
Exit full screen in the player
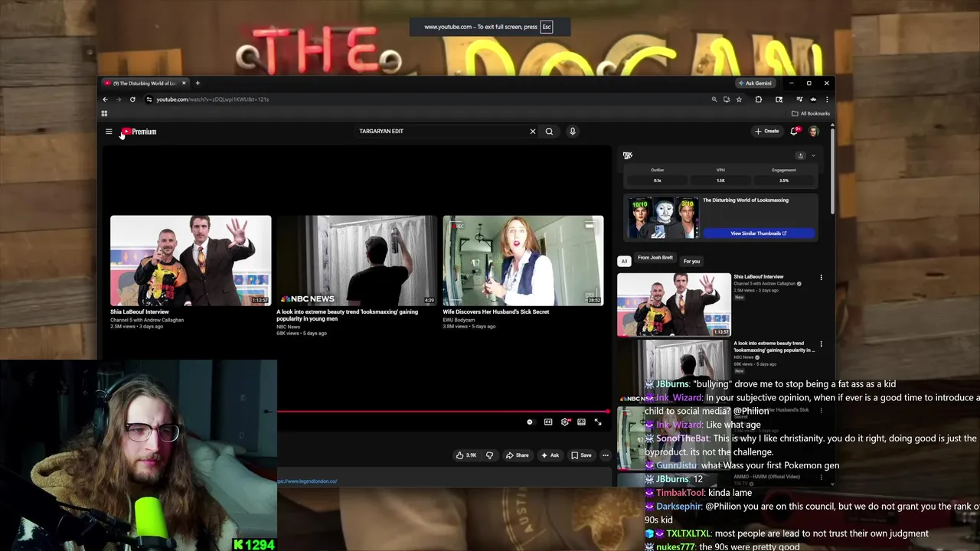click(x=598, y=422)
